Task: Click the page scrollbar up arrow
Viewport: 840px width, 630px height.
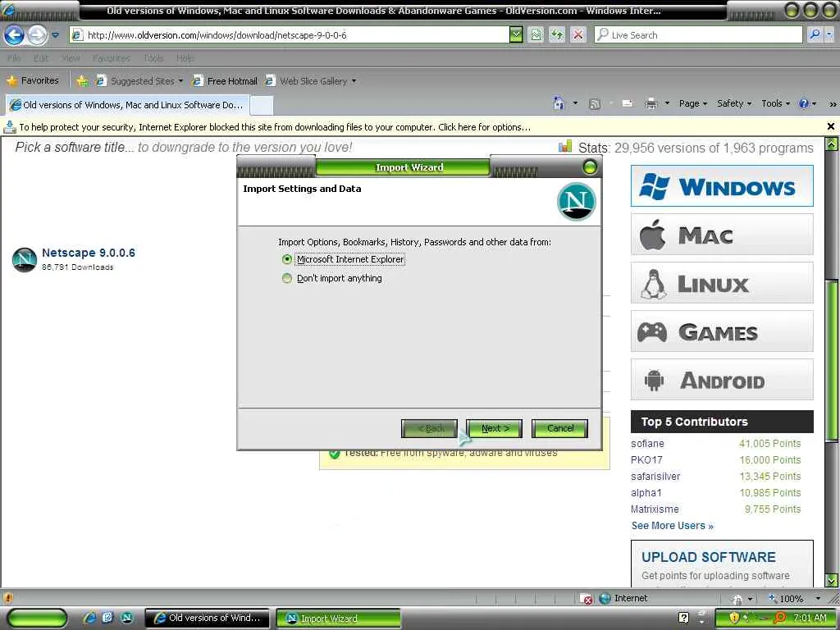Action: point(832,144)
